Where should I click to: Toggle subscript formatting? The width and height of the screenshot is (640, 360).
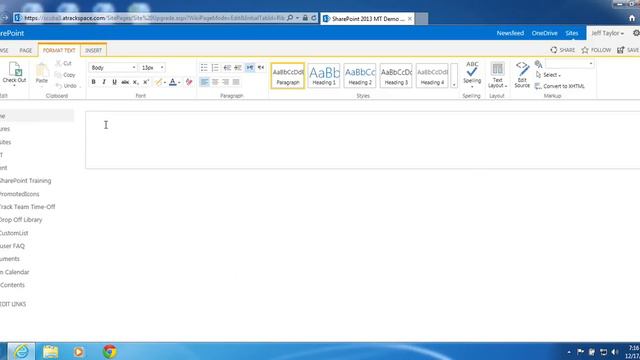136,82
